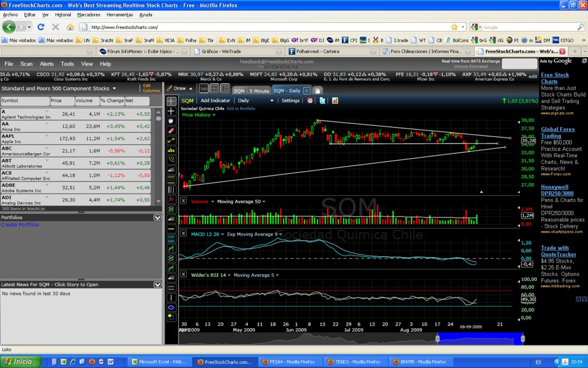Open the Volume indicator dropdown

pyautogui.click(x=213, y=202)
